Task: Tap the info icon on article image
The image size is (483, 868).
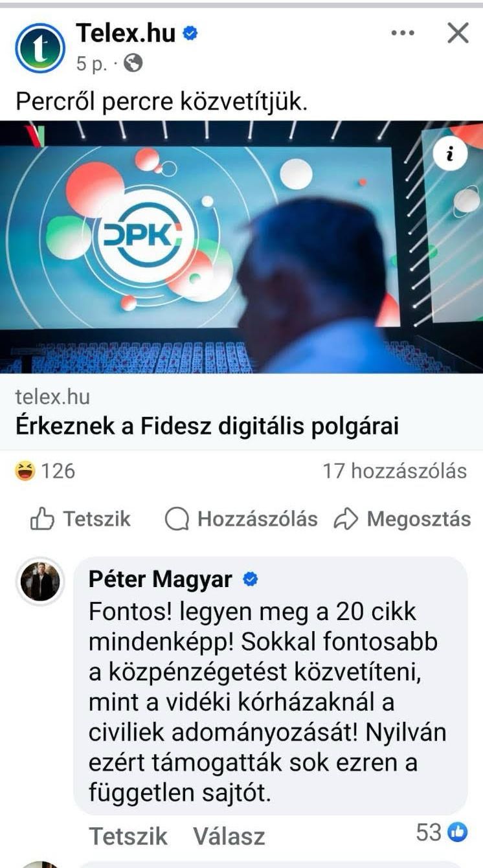Action: pos(451,153)
